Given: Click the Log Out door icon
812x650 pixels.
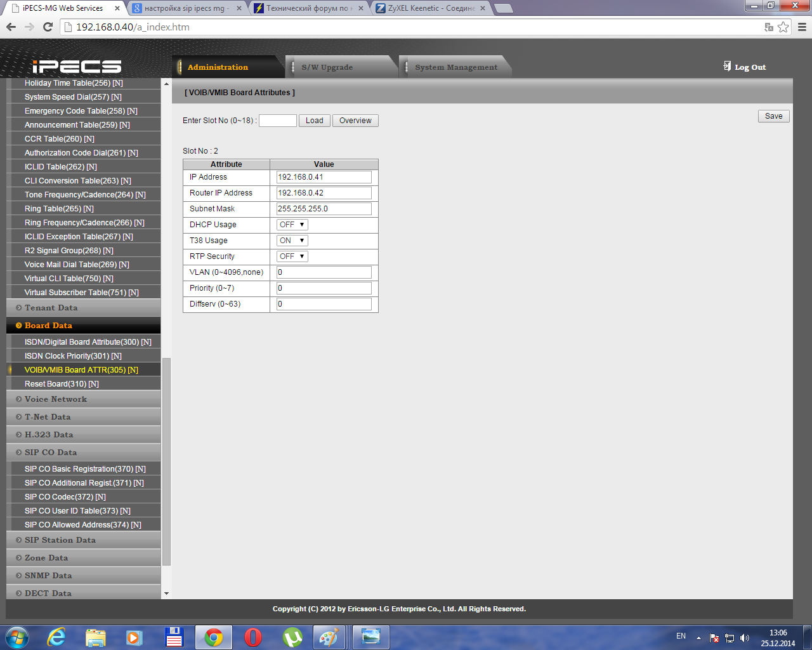Looking at the screenshot, I should coord(727,66).
